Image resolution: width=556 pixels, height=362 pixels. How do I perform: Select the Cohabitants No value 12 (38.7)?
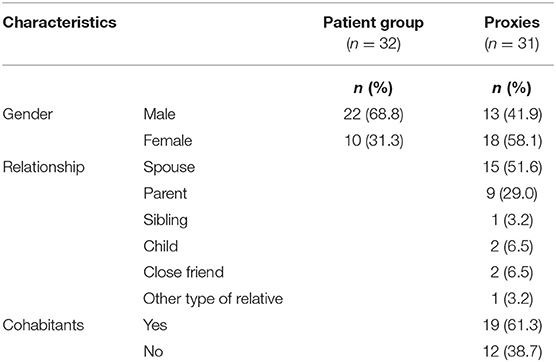[513, 351]
